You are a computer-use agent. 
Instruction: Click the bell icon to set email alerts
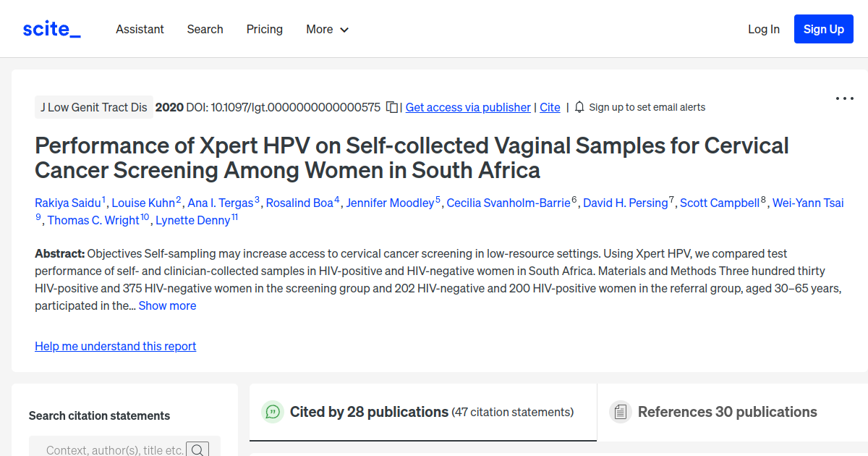[579, 106]
